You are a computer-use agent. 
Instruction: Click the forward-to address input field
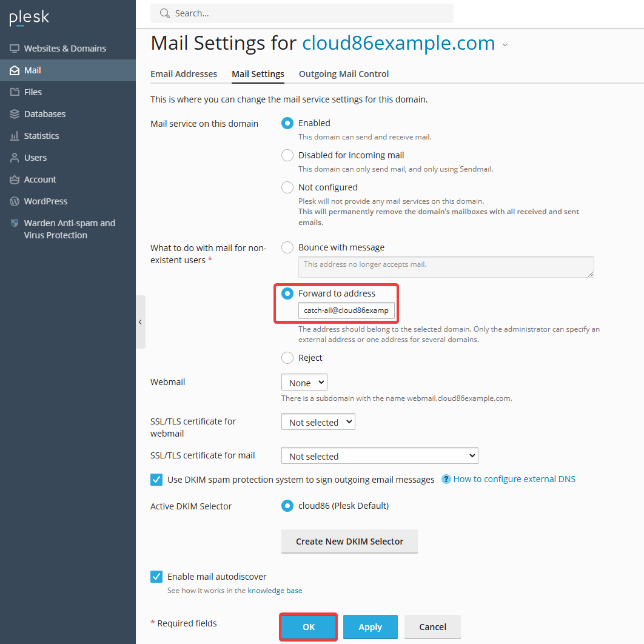[x=346, y=310]
